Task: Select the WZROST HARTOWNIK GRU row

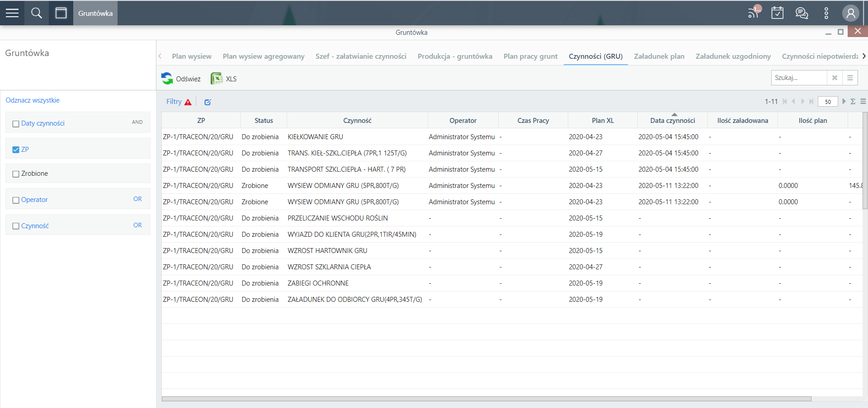Action: 512,250
